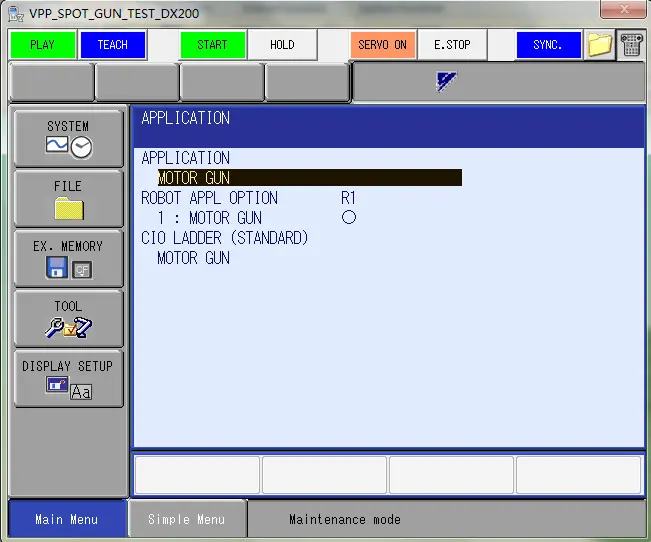Click the pendant calculator icon at top right
Viewport: 651px width, 542px height.
tap(631, 45)
